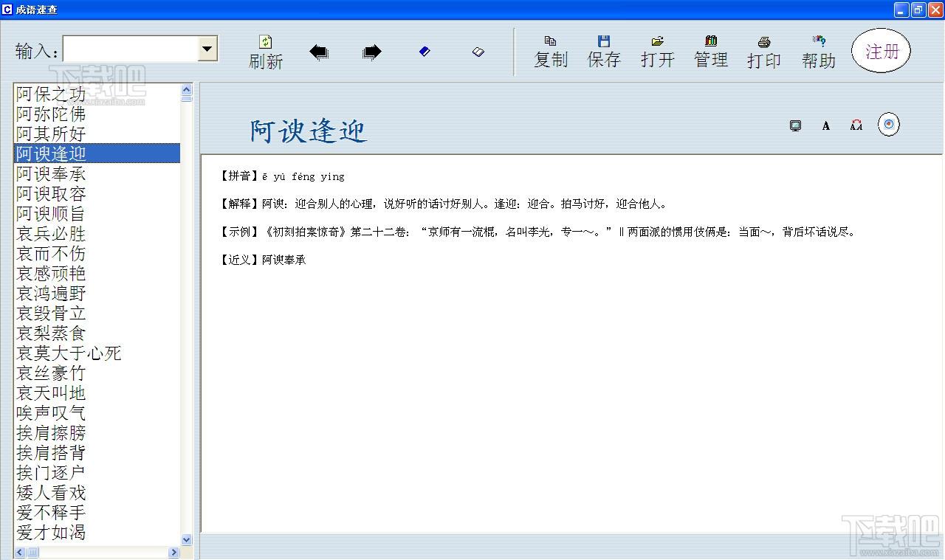The image size is (945, 560).
Task: Go back with the left arrow
Action: (x=319, y=52)
